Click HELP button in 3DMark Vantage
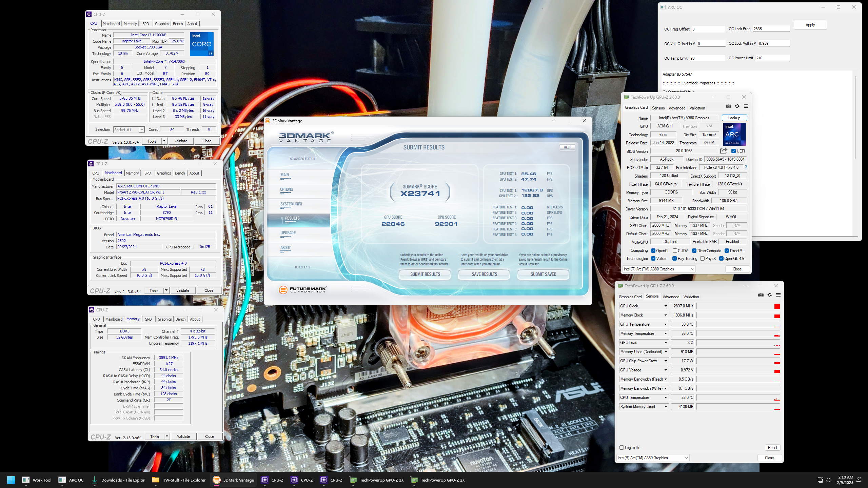The height and width of the screenshot is (488, 868). pos(567,147)
